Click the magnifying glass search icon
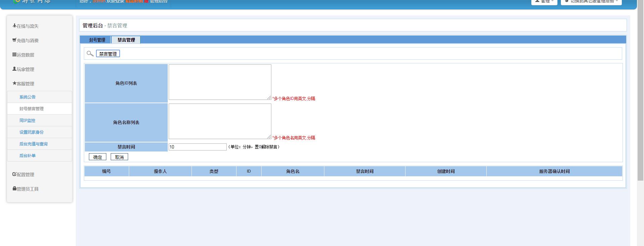 tap(90, 54)
